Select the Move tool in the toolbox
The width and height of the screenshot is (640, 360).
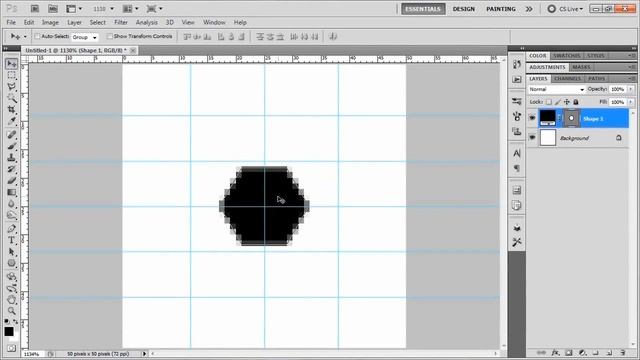click(x=11, y=64)
